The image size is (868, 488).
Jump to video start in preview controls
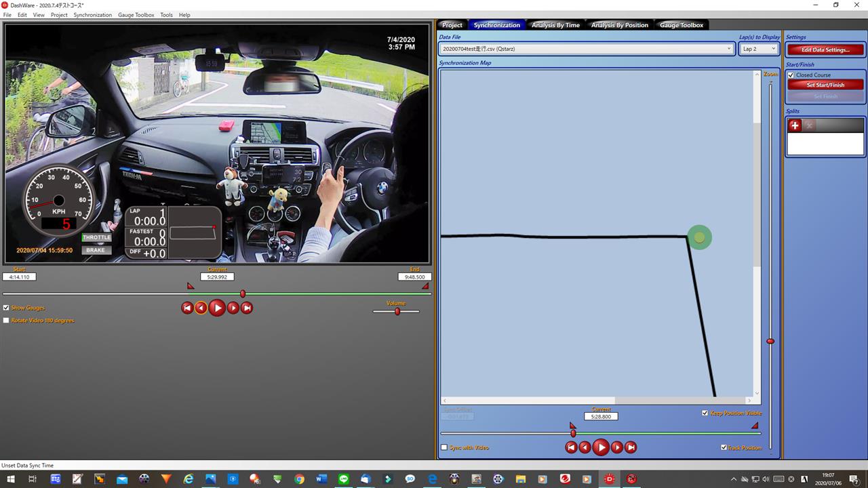[187, 308]
